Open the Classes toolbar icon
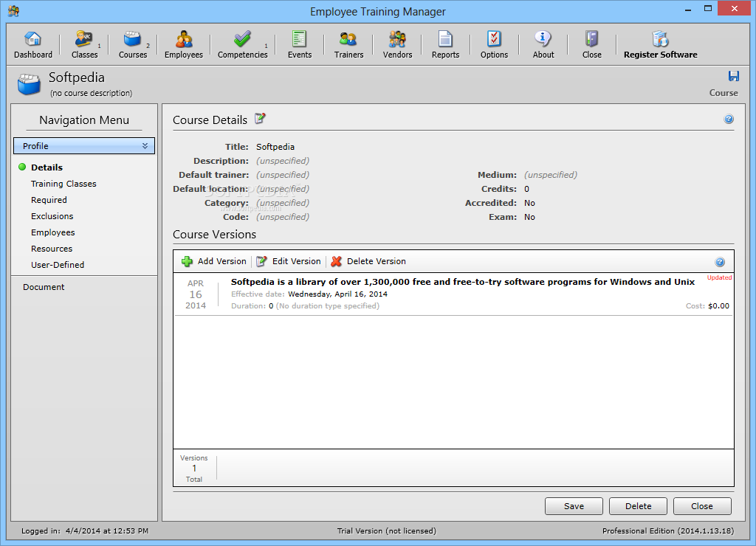The height and width of the screenshot is (546, 756). pos(84,38)
